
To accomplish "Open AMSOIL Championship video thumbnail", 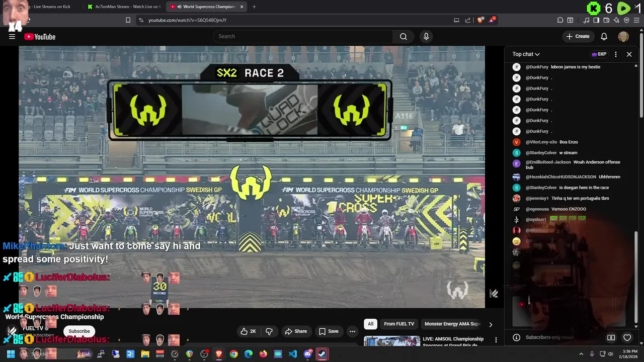I will pyautogui.click(x=392, y=341).
